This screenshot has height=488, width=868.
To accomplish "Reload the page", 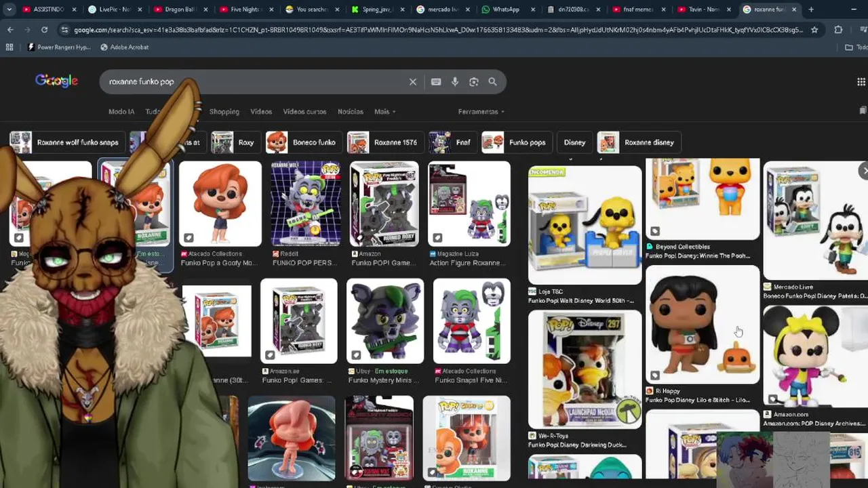I will coord(44,30).
